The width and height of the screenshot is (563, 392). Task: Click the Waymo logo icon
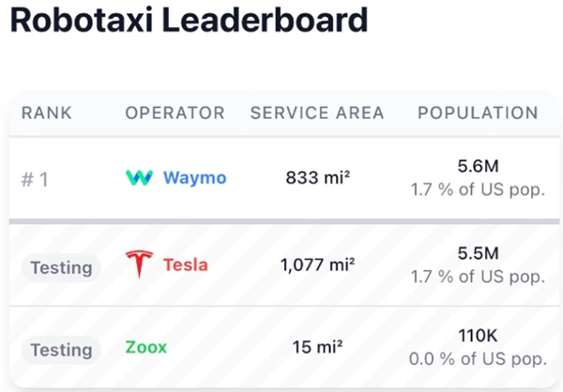pyautogui.click(x=139, y=177)
